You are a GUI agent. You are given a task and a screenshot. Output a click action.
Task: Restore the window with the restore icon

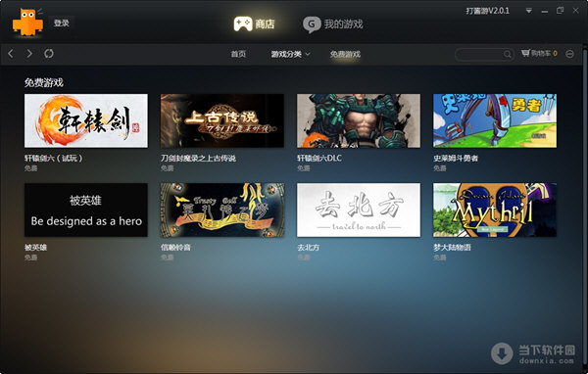tap(560, 11)
